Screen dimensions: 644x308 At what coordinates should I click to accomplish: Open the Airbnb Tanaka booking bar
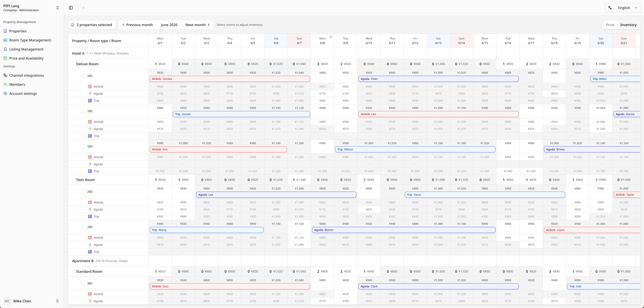pos(230,79)
